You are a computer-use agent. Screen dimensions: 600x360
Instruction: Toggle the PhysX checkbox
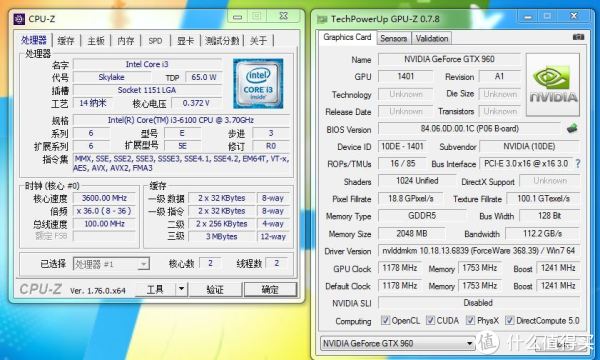click(x=470, y=320)
